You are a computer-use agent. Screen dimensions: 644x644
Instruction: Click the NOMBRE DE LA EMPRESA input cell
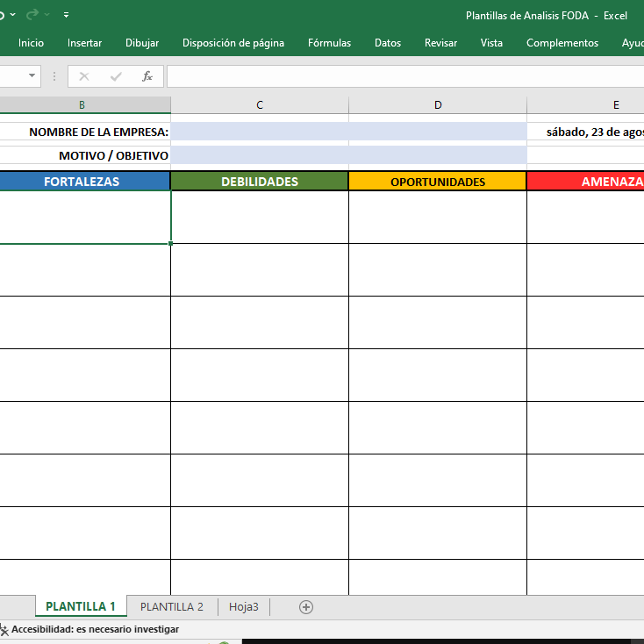tap(348, 132)
